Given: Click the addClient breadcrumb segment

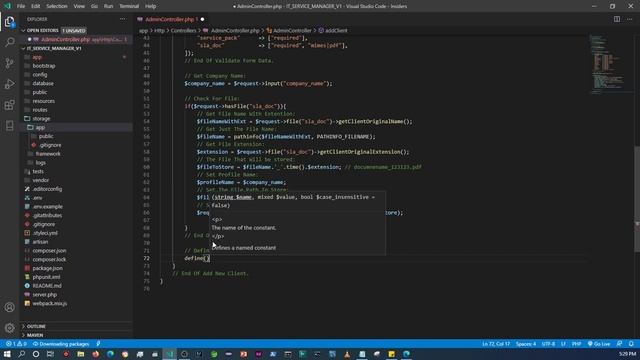Looking at the screenshot, I should [x=336, y=31].
